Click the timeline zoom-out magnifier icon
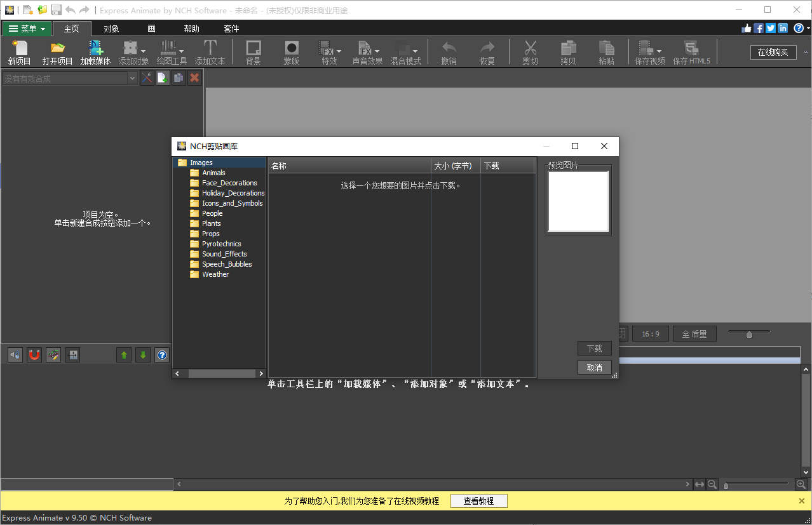812x525 pixels. [x=712, y=484]
